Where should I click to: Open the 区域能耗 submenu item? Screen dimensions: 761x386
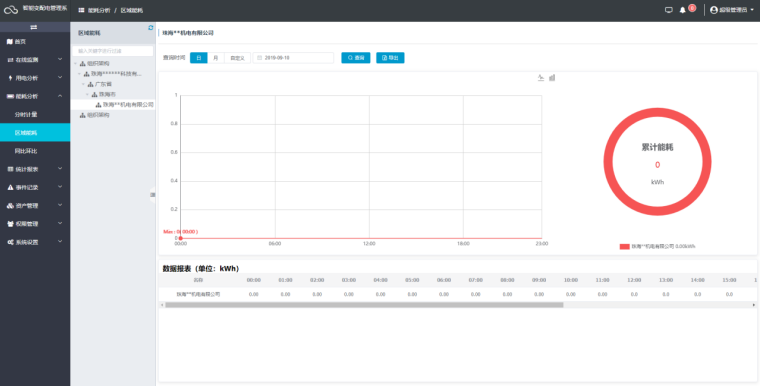[x=35, y=133]
